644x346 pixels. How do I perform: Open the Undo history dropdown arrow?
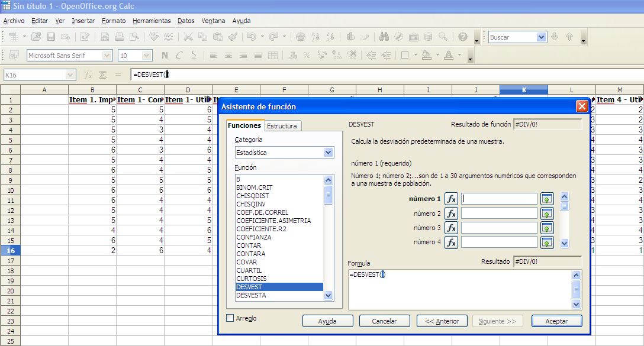pyautogui.click(x=262, y=37)
